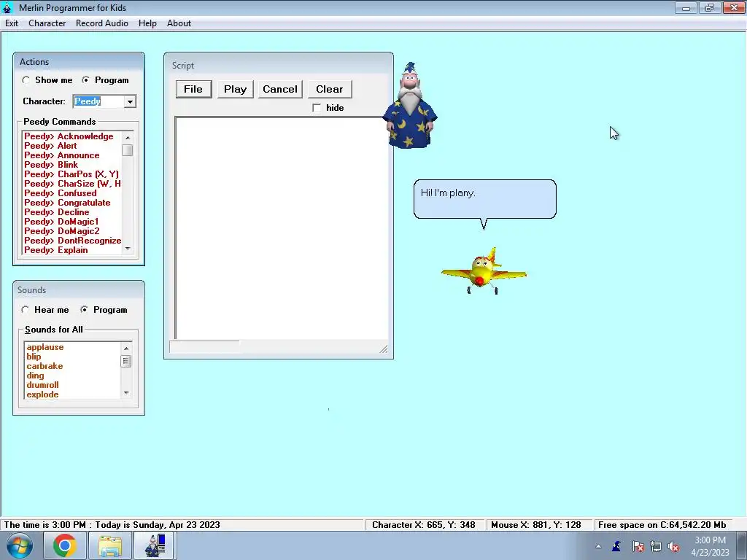
Task: Click Peedy Commands scrollbar thumb
Action: click(127, 150)
